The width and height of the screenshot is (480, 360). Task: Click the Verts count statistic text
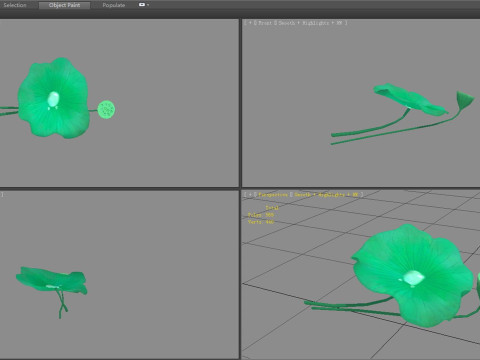pyautogui.click(x=261, y=222)
